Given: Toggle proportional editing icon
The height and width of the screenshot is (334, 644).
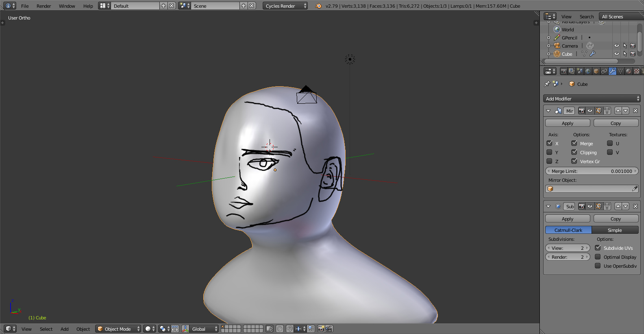Looking at the screenshot, I should pyautogui.click(x=280, y=329).
